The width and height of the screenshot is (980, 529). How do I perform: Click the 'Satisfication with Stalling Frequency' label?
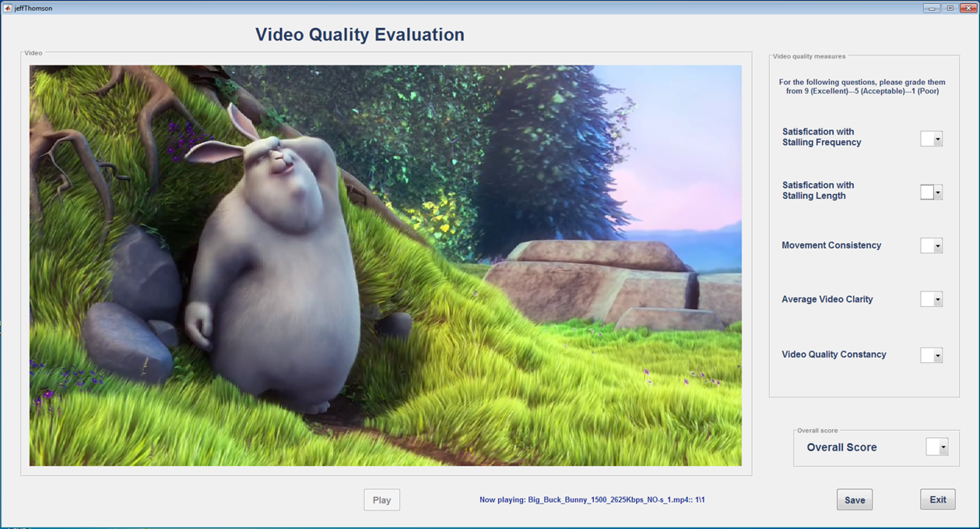[x=821, y=137]
